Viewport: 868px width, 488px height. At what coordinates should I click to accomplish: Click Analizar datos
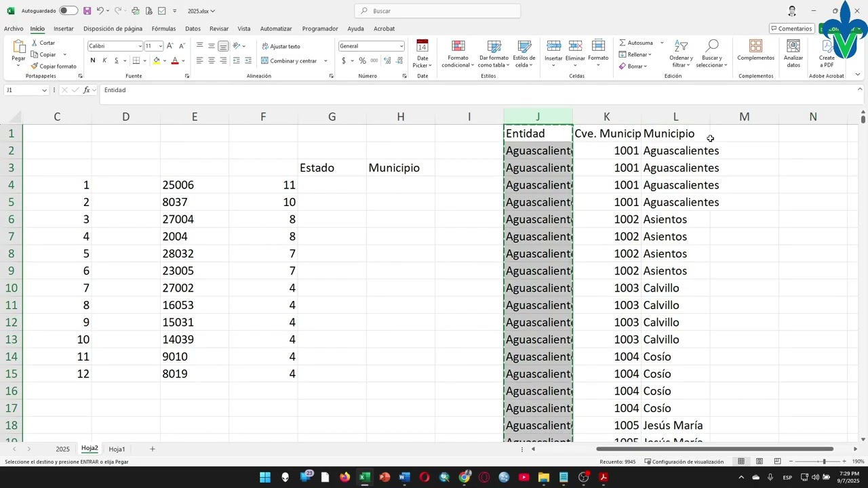(793, 53)
